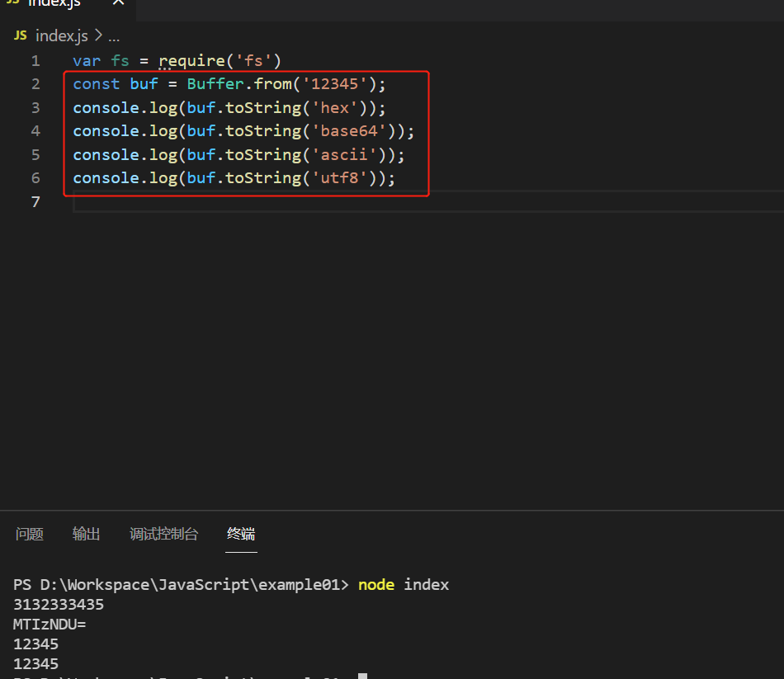This screenshot has height=679, width=784.
Task: Click the Buffer.from('12345') code line
Action: 229,84
